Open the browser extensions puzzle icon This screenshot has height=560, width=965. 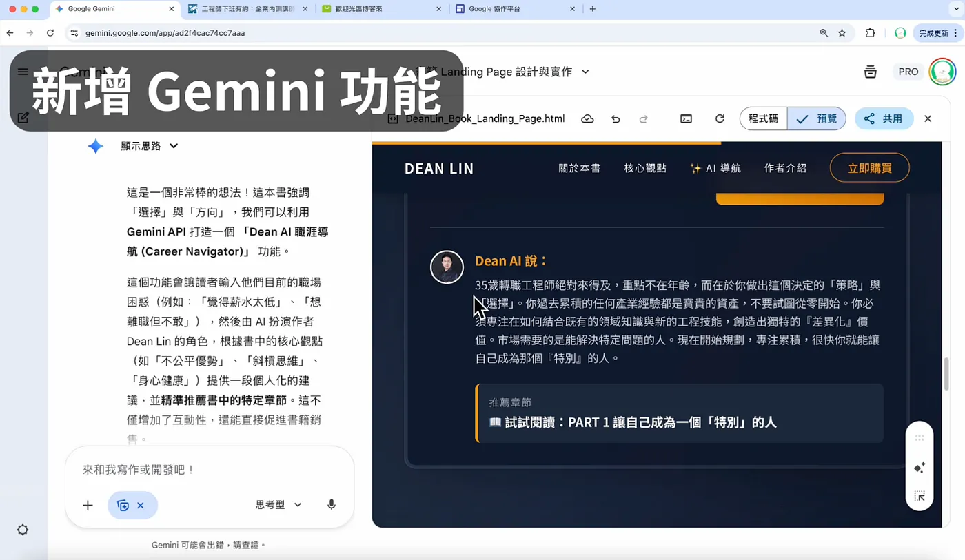click(x=870, y=32)
